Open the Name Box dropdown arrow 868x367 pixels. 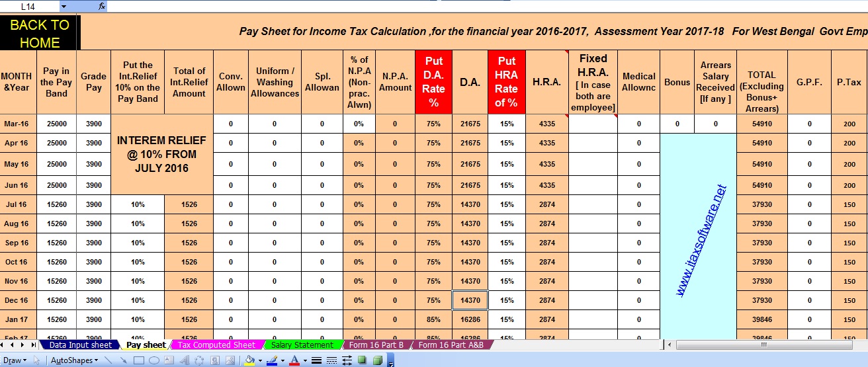[x=64, y=6]
